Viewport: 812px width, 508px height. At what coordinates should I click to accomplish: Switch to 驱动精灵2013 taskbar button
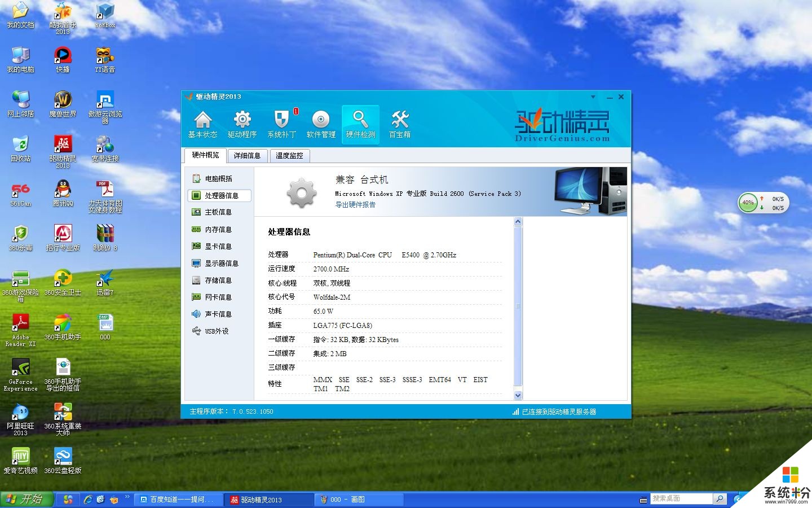(269, 500)
